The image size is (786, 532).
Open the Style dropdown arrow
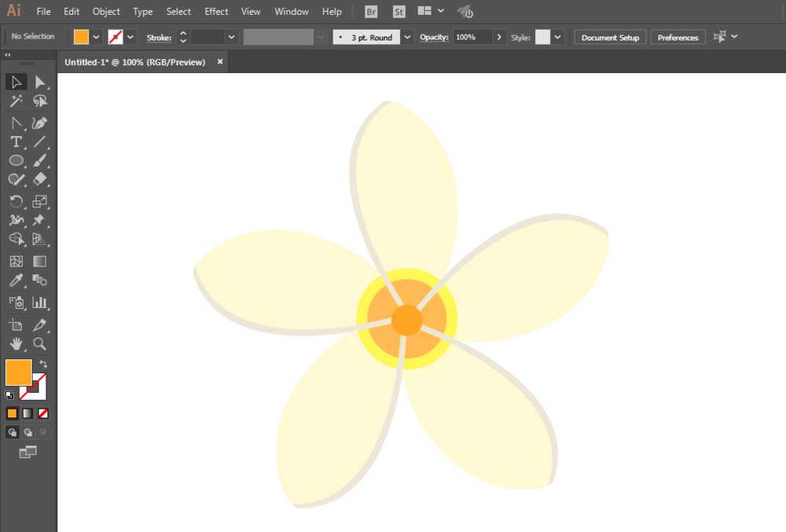pyautogui.click(x=557, y=37)
